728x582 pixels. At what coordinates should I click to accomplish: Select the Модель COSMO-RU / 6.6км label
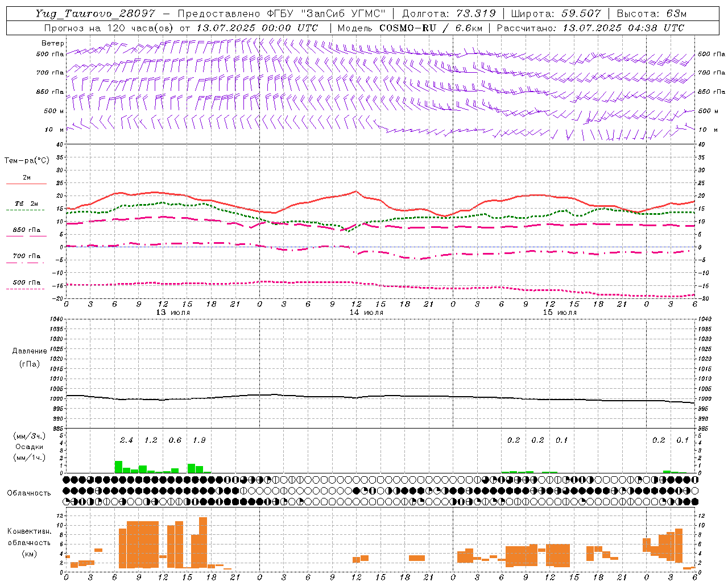tap(409, 28)
